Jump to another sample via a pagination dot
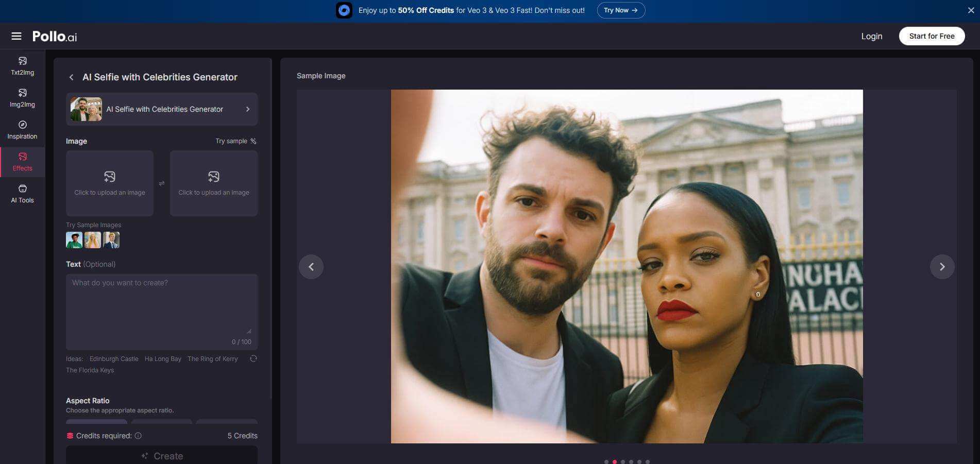 tap(631, 462)
